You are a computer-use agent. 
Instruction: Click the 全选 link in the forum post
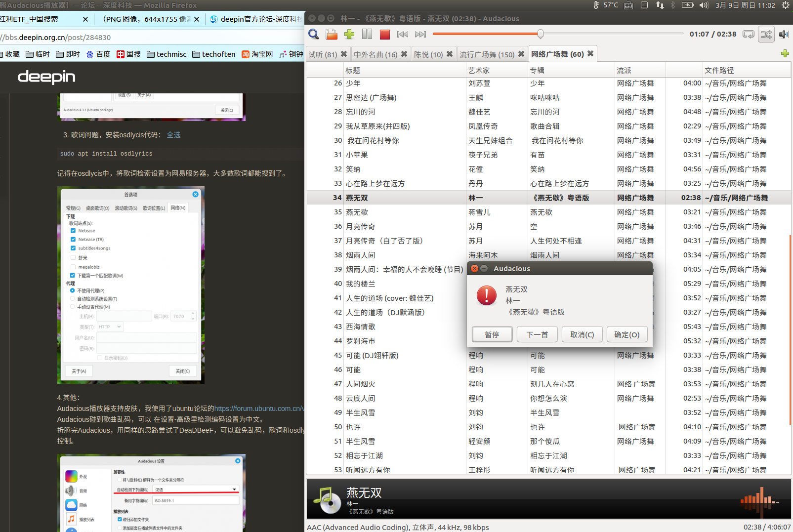pyautogui.click(x=173, y=135)
